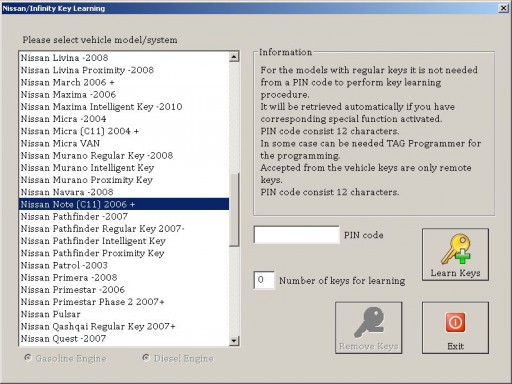The height and width of the screenshot is (384, 512).
Task: Select Nissan Murano Proximity Key
Action: 124,180
